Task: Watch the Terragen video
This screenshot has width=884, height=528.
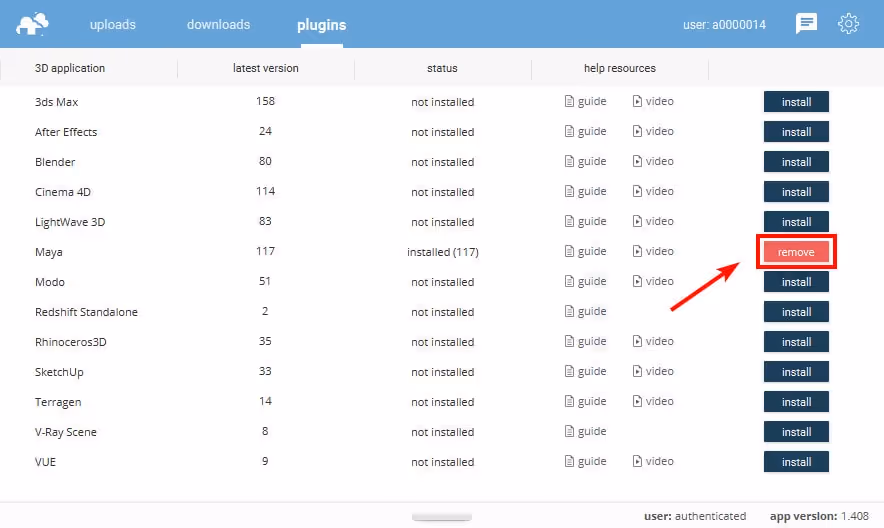Action: coord(653,401)
